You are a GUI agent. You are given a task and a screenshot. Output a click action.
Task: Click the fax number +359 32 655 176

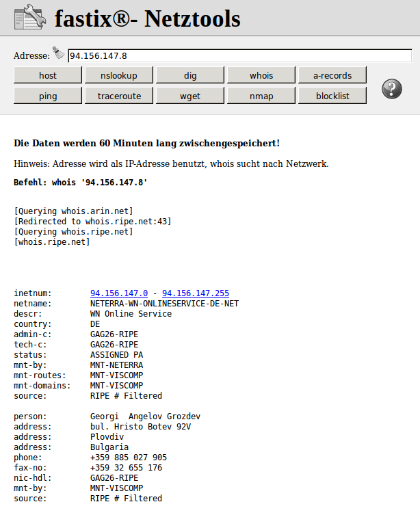pos(126,467)
